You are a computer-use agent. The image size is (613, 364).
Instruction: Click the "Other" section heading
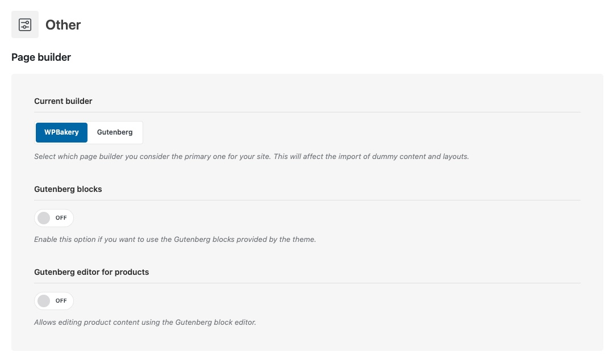click(x=63, y=25)
